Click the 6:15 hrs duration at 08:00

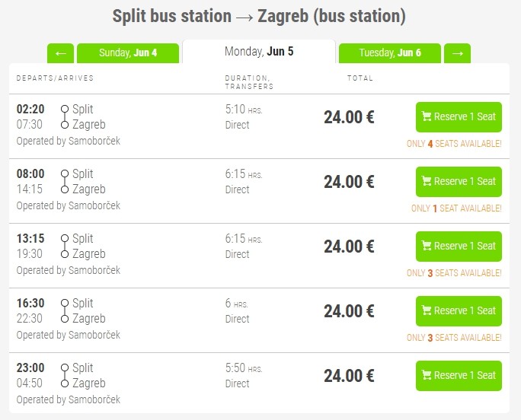(243, 174)
